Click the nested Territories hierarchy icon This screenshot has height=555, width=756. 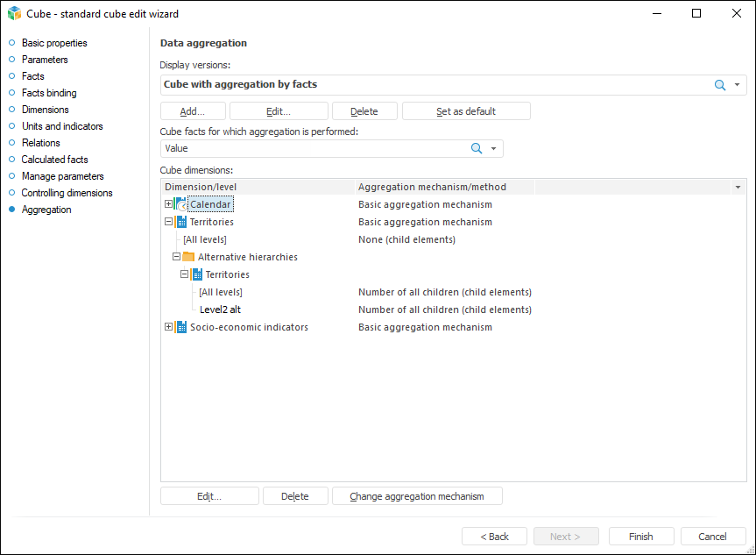[x=196, y=274]
